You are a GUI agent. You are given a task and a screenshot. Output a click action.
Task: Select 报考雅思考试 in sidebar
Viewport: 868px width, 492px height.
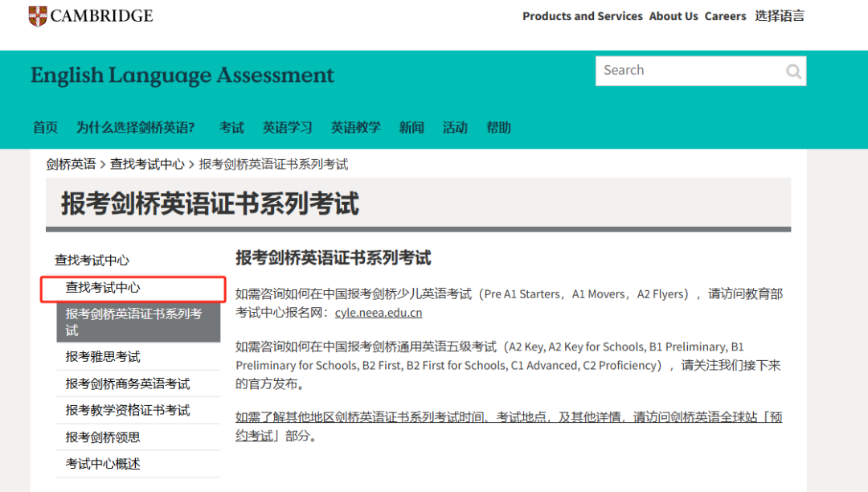click(138, 357)
